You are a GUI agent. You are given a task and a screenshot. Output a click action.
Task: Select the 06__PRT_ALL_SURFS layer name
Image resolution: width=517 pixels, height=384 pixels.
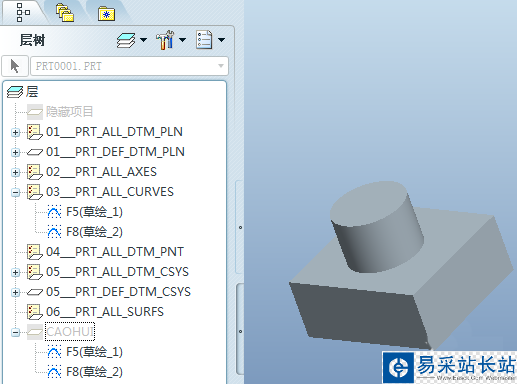[x=105, y=312]
